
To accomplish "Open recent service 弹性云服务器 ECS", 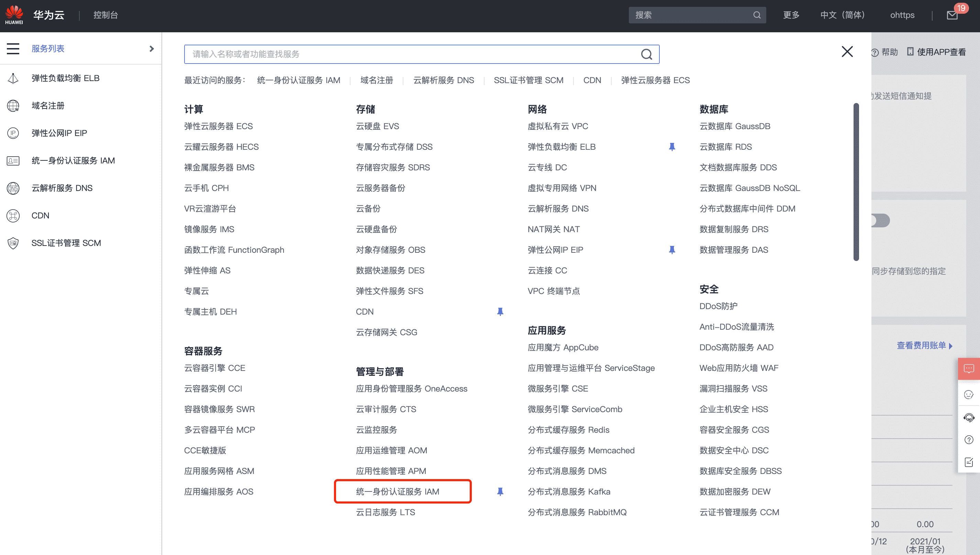I will (656, 80).
